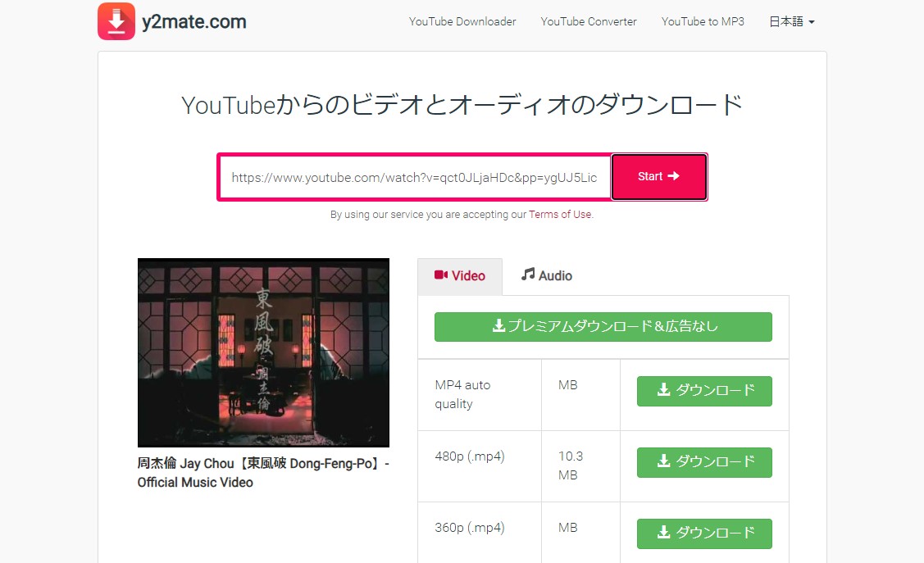Click the 周杰倫 Jay Chou video title
This screenshot has height=563, width=924.
coord(263,473)
